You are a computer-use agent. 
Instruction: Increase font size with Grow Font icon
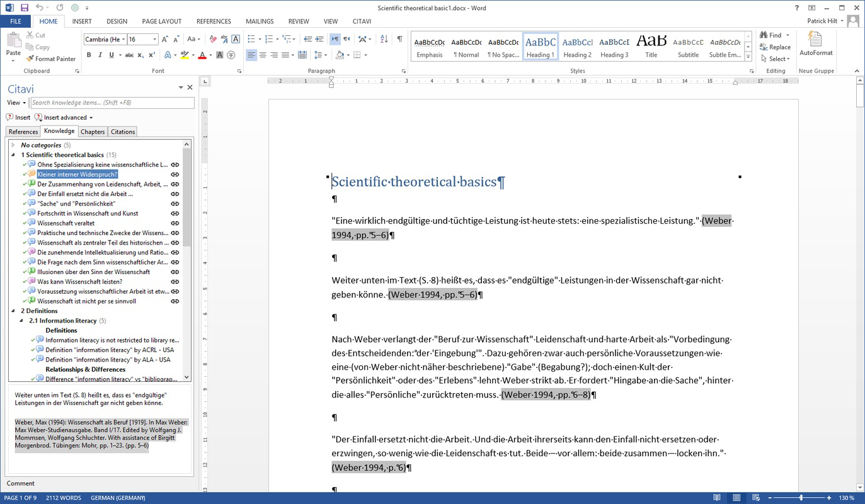point(166,39)
